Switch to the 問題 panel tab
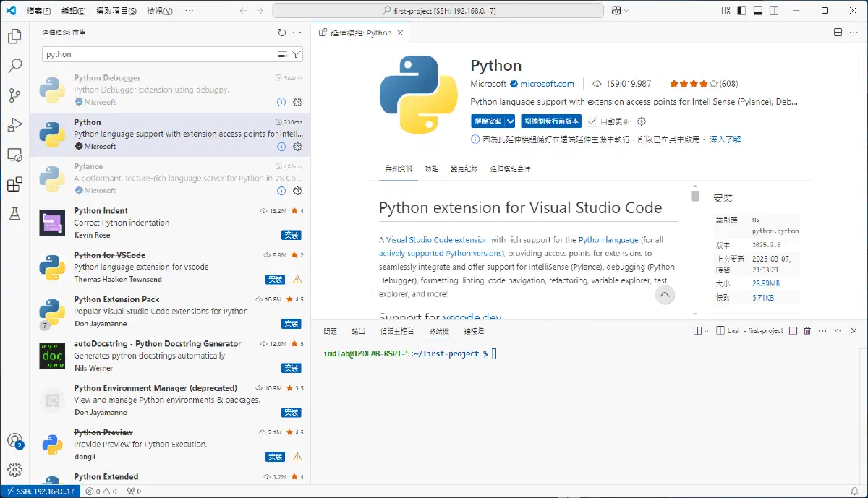The width and height of the screenshot is (868, 498). 331,330
